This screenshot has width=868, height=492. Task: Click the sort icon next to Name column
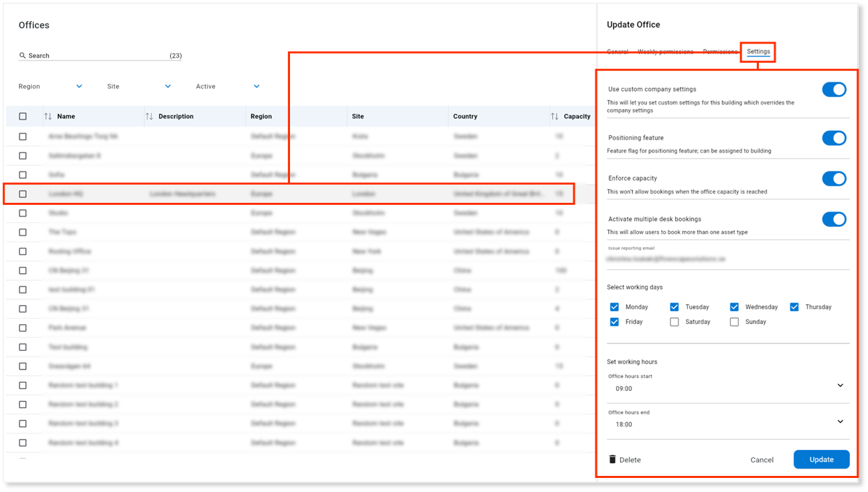[x=49, y=116]
